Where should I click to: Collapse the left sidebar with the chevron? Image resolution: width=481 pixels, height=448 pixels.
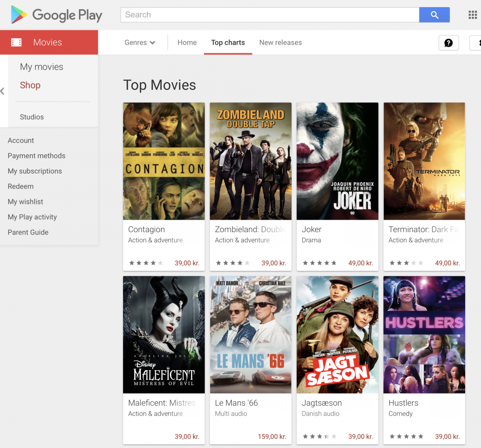click(2, 91)
